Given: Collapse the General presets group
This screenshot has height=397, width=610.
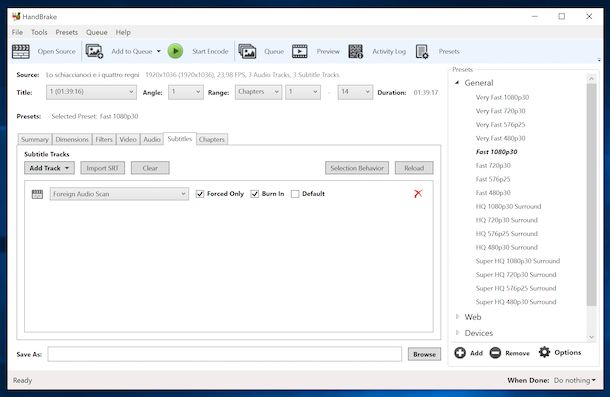Looking at the screenshot, I should 458,83.
